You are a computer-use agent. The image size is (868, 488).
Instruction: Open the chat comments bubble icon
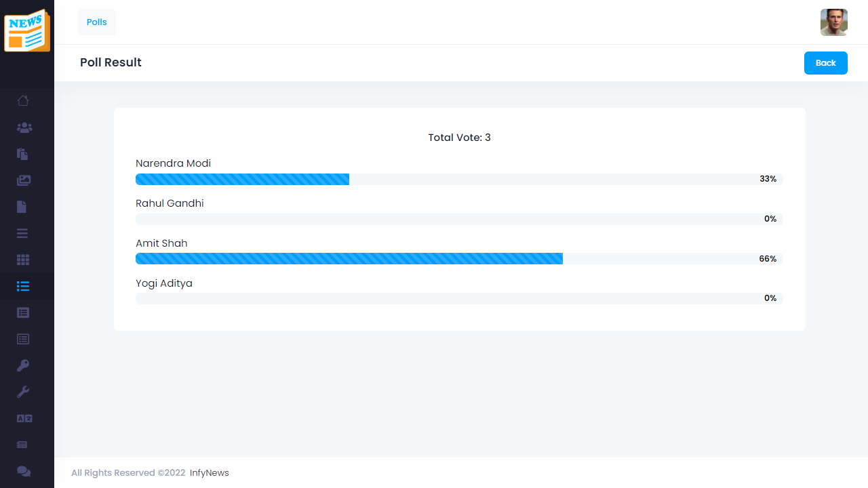24,471
